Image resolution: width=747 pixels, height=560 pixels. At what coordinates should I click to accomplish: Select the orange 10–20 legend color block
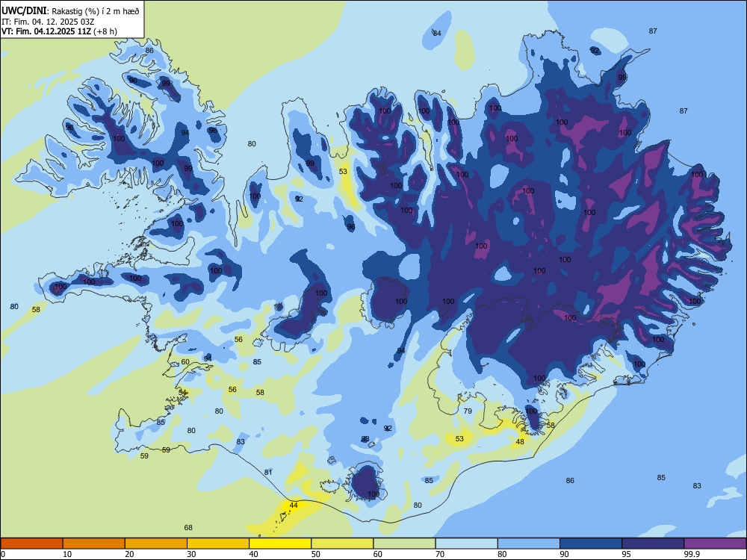(94, 544)
